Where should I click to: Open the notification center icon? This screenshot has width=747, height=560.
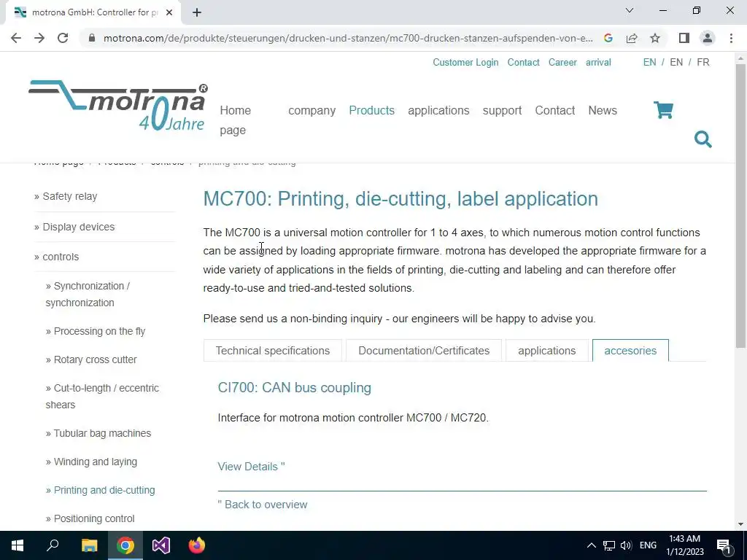[x=723, y=545]
